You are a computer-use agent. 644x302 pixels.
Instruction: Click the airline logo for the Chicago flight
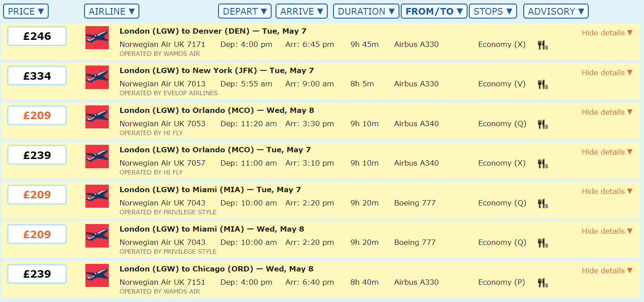click(97, 275)
